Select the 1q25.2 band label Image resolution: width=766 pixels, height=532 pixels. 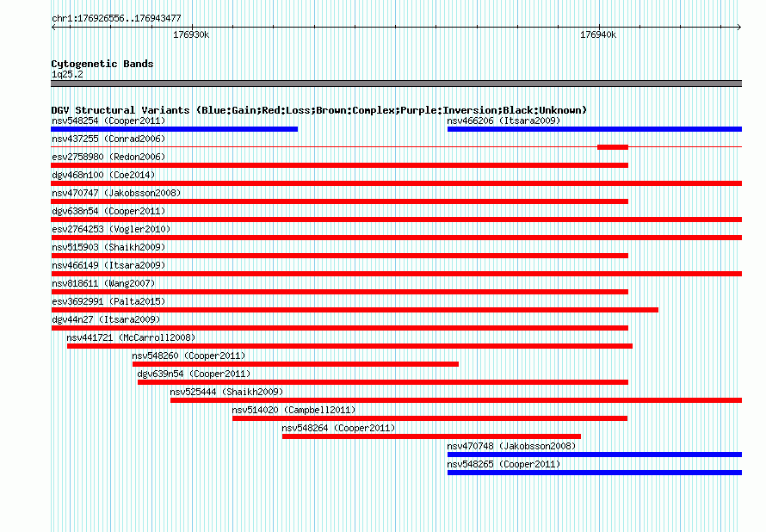point(67,74)
